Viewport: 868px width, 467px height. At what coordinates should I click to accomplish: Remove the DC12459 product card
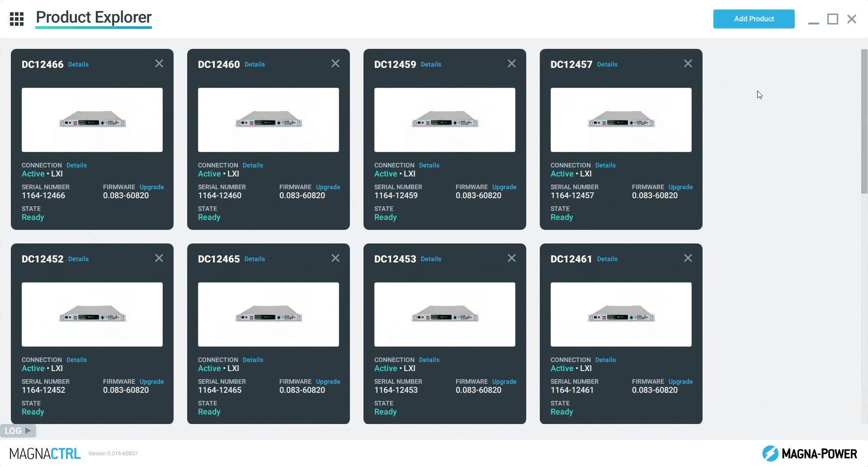pyautogui.click(x=512, y=63)
